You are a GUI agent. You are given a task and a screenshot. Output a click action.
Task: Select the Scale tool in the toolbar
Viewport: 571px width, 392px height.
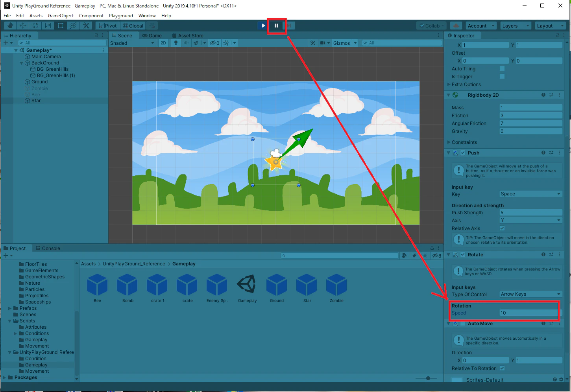(x=48, y=26)
